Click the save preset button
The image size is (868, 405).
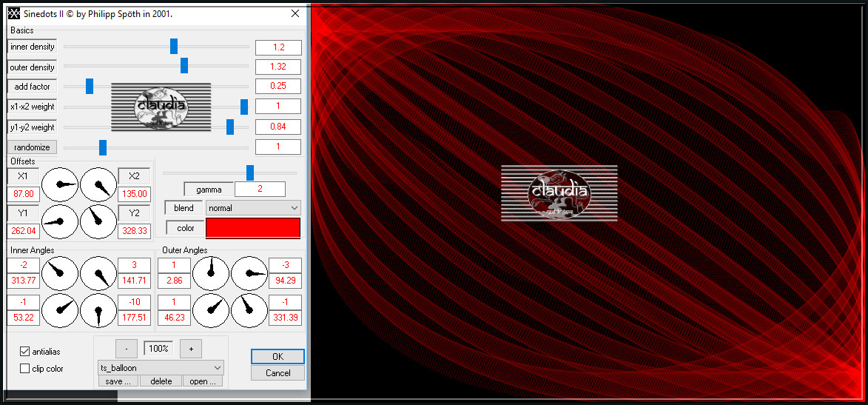[118, 381]
